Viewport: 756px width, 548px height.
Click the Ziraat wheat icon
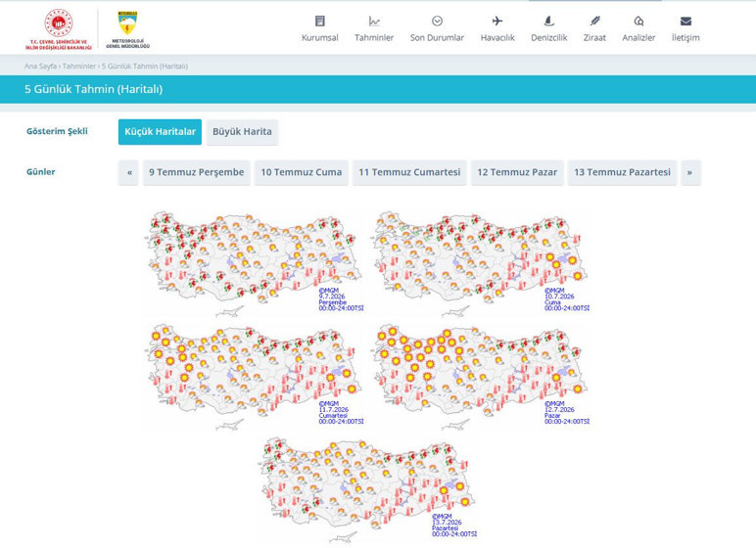tap(594, 22)
